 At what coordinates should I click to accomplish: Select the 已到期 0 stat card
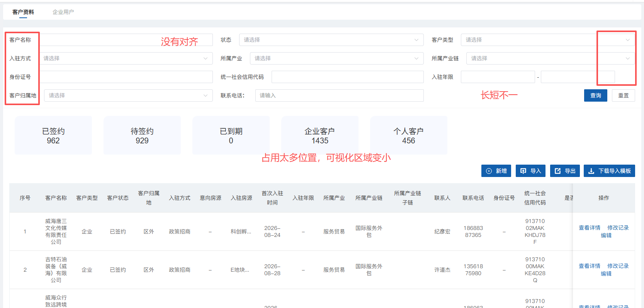pyautogui.click(x=231, y=135)
